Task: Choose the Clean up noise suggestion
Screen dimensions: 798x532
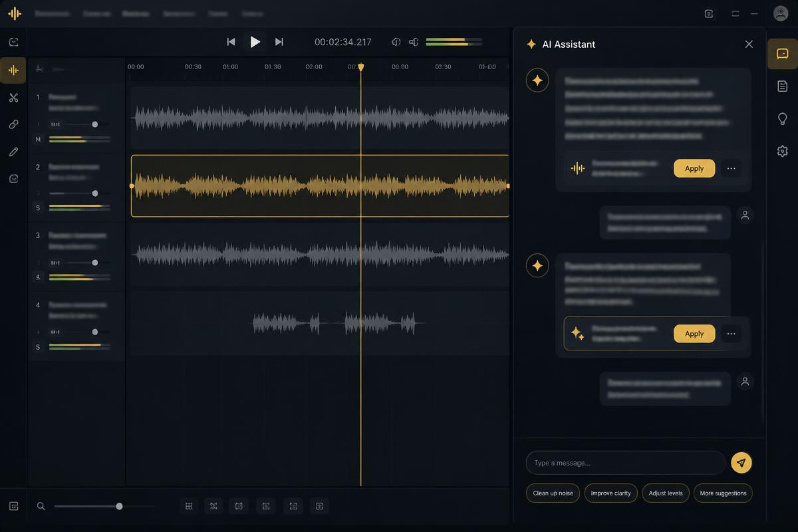Action: [x=553, y=493]
